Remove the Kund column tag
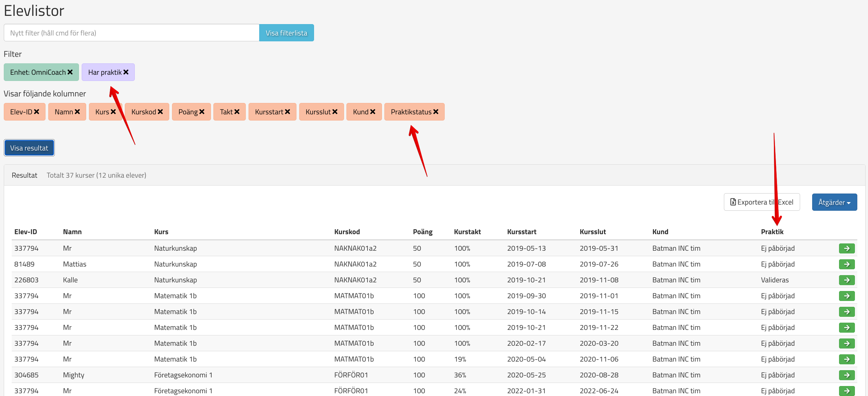Screen dimensions: 868x396 pos(373,112)
